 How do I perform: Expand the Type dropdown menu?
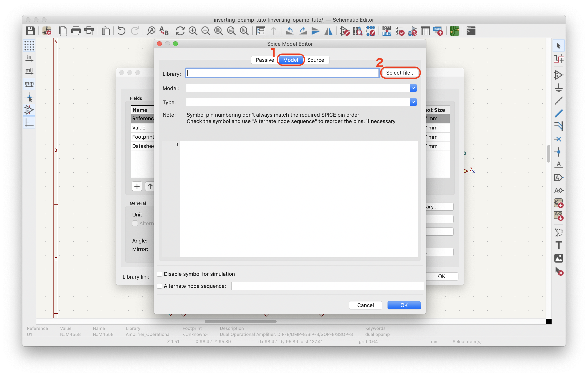(x=413, y=102)
